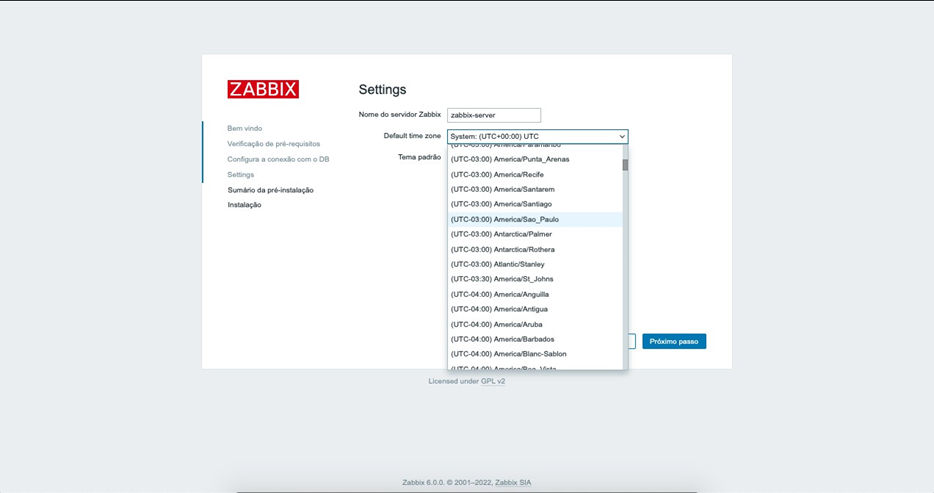Select America/Aruba option
Viewport: 934px width, 493px height.
[x=535, y=324]
